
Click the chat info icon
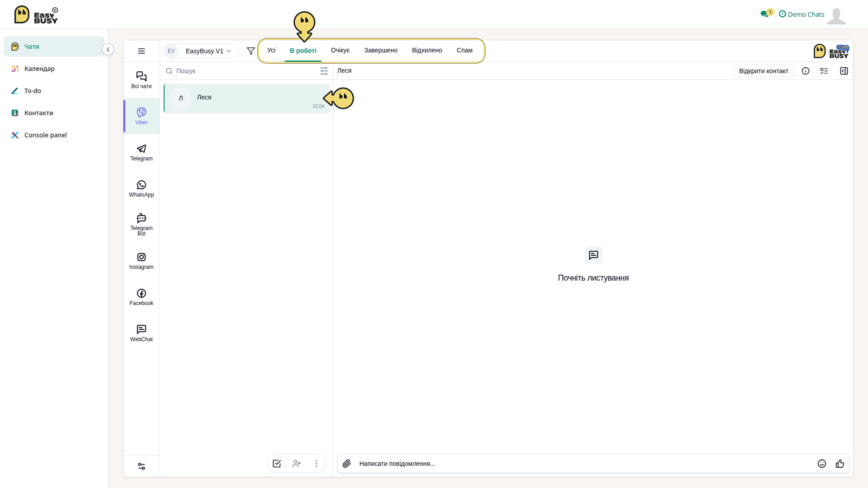(x=806, y=71)
